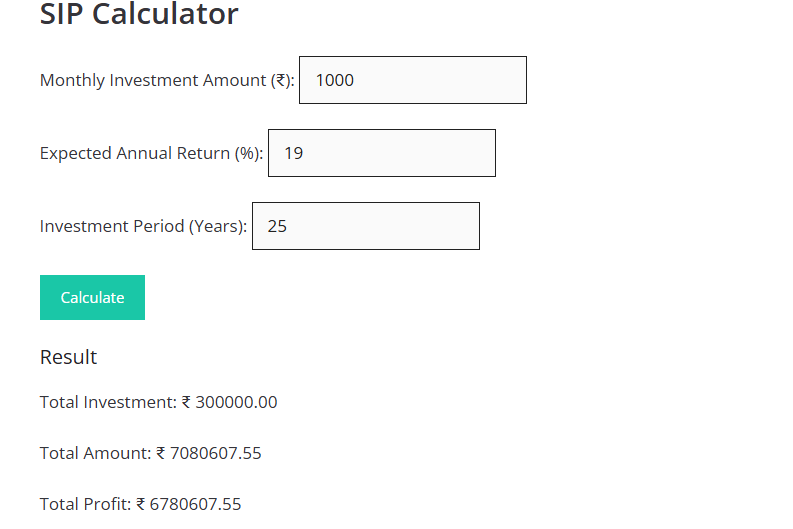The image size is (793, 529).
Task: Click the percent sign in the Annual Return label
Action: point(246,153)
